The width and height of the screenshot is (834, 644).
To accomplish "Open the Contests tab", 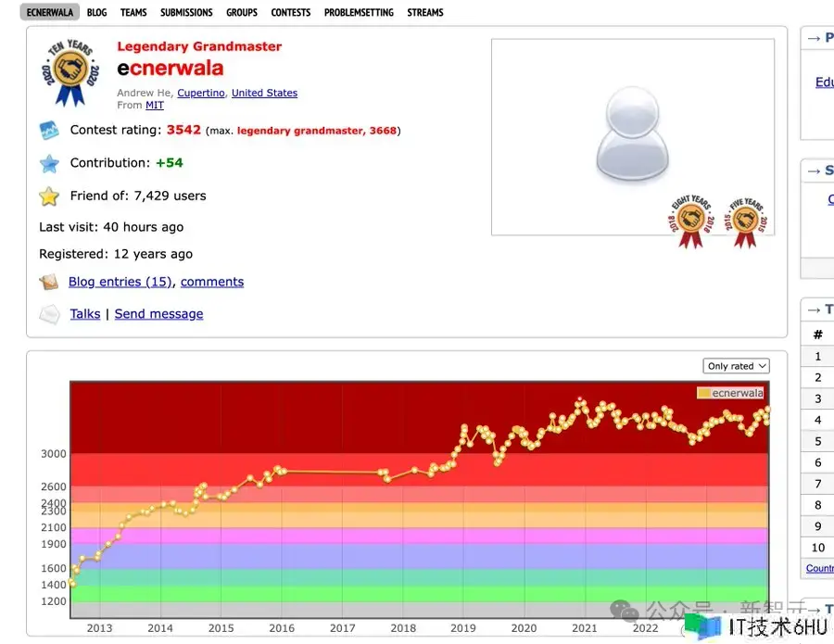I will pos(291,12).
